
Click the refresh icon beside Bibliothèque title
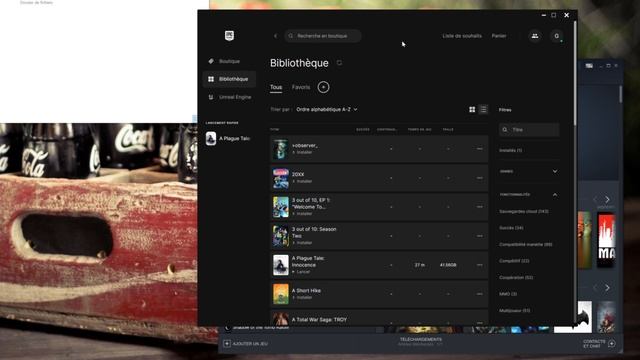coord(339,63)
